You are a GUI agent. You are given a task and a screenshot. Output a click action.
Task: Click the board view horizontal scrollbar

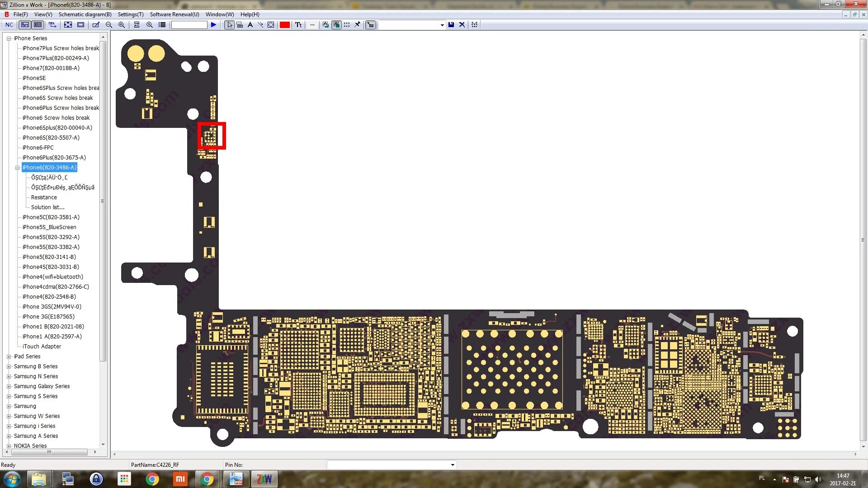coord(485,454)
